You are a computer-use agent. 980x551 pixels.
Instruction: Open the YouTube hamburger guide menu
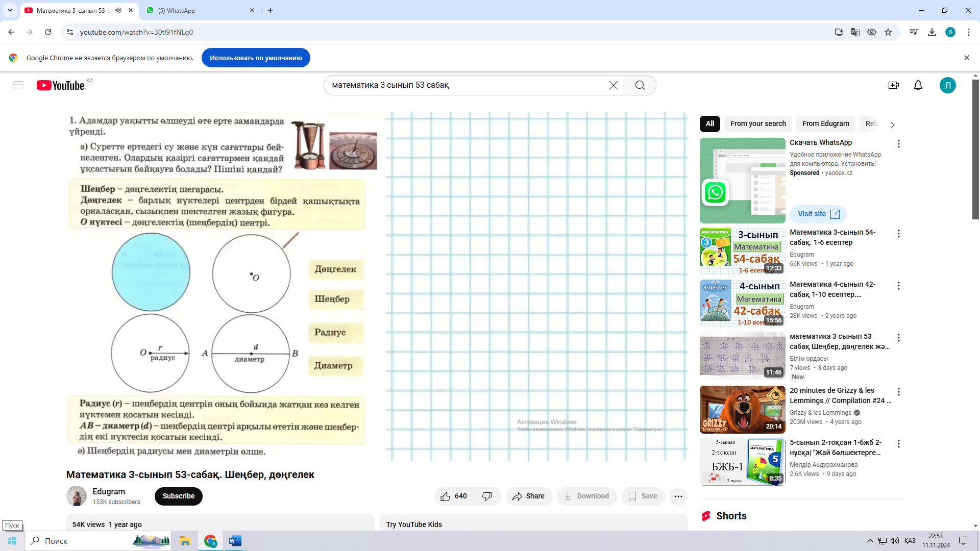coord(18,85)
